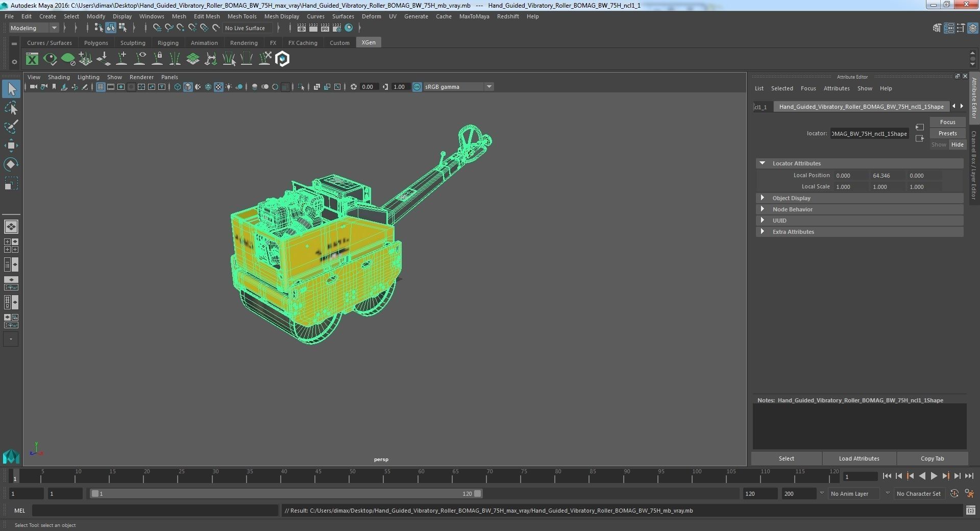Switch to four-view pane layout
The image size is (980, 531).
coord(11,246)
